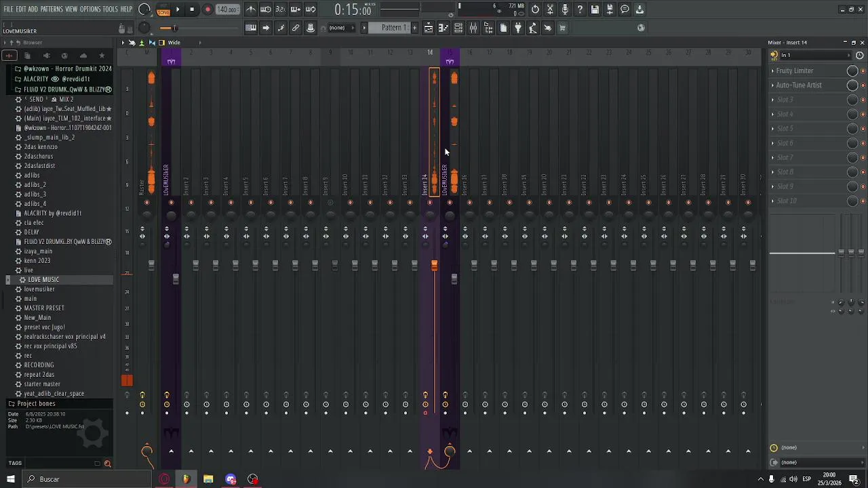Open the browser view icon
Image resolution: width=868 pixels, height=488 pixels.
click(x=488, y=28)
